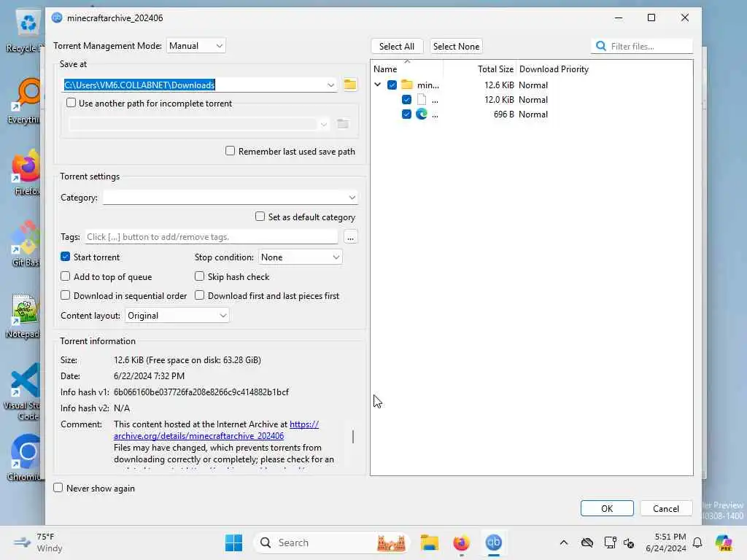The width and height of the screenshot is (747, 560).
Task: Sort files by Name column header
Action: [385, 69]
